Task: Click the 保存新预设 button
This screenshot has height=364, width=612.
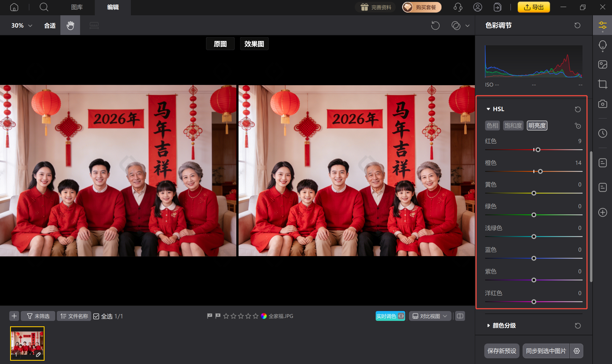Action: click(502, 351)
